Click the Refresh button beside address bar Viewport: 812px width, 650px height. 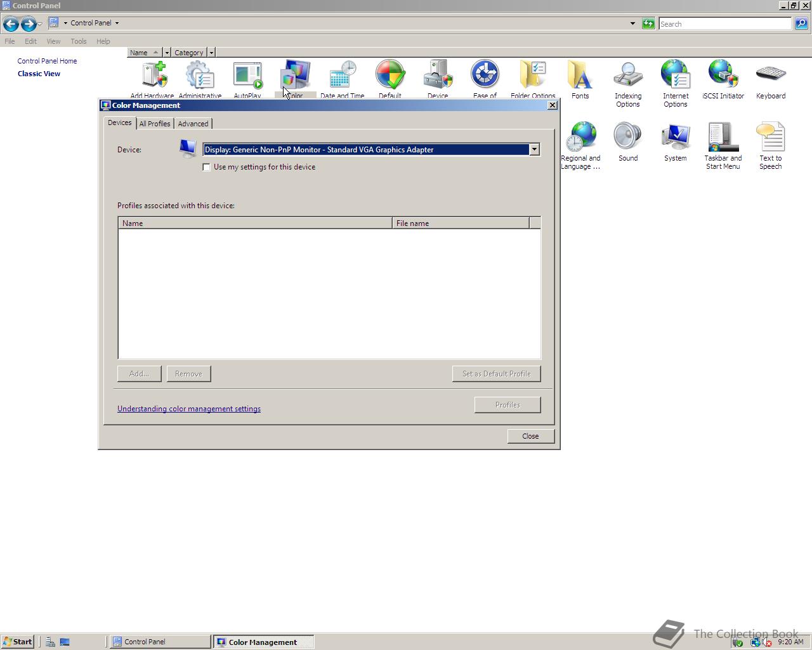(x=648, y=23)
